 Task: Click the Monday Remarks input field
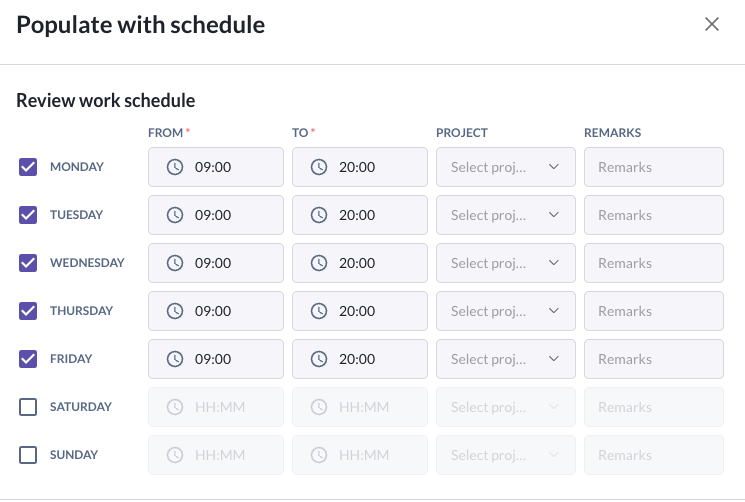(653, 167)
